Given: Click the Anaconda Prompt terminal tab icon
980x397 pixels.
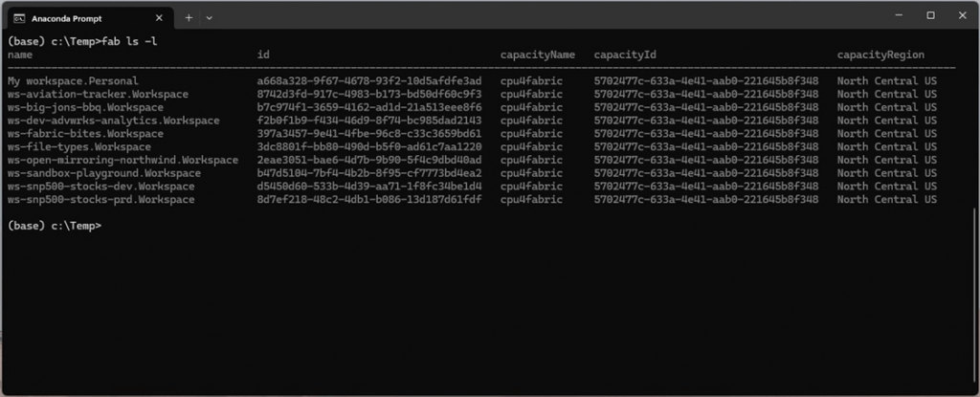Looking at the screenshot, I should [x=19, y=16].
